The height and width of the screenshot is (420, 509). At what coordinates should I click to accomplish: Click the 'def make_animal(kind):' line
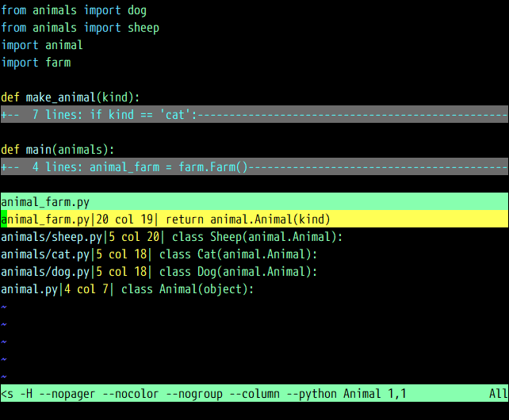71,97
